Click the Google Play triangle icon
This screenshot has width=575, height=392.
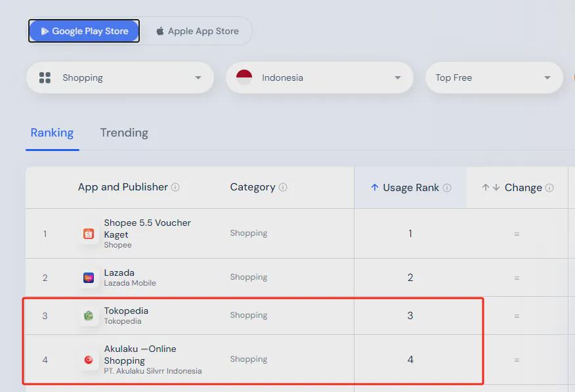[45, 31]
